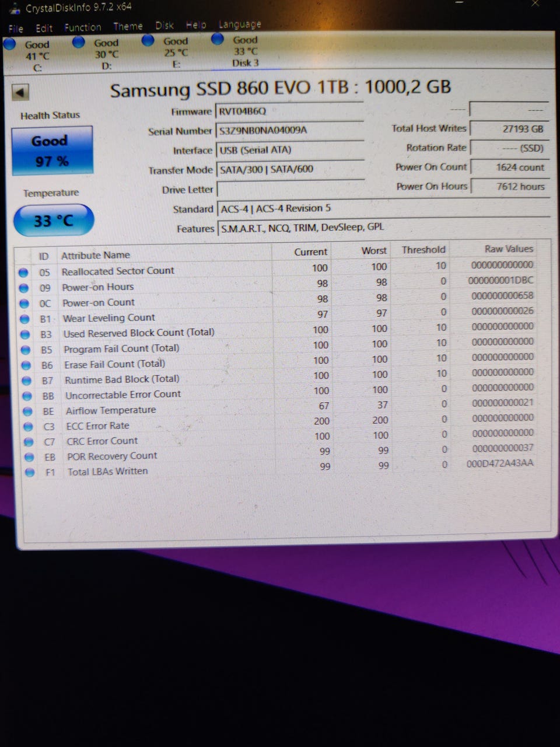
Task: Open the Disk menu
Action: coord(164,25)
